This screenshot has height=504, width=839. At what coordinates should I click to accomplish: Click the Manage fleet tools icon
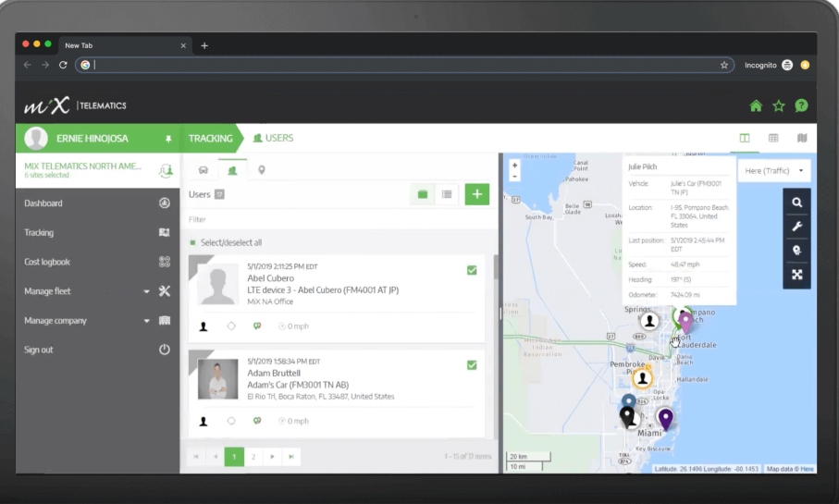165,291
